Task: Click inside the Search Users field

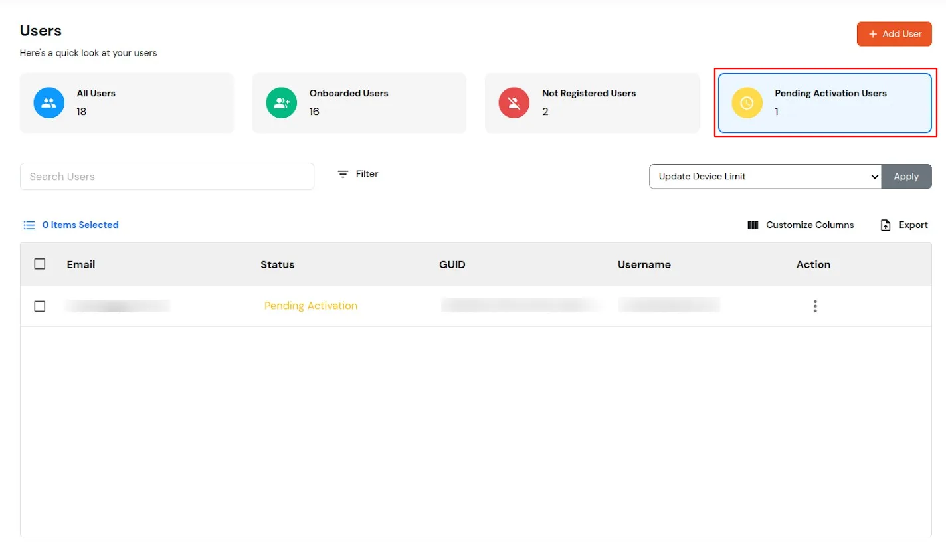Action: click(x=167, y=176)
